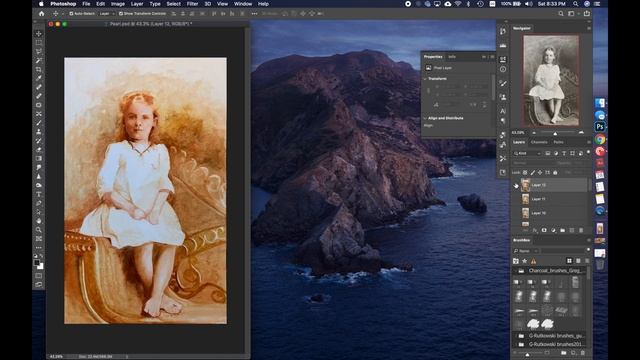The height and width of the screenshot is (360, 640).
Task: Create a new brush in the Brushes footer
Action: 573,353
